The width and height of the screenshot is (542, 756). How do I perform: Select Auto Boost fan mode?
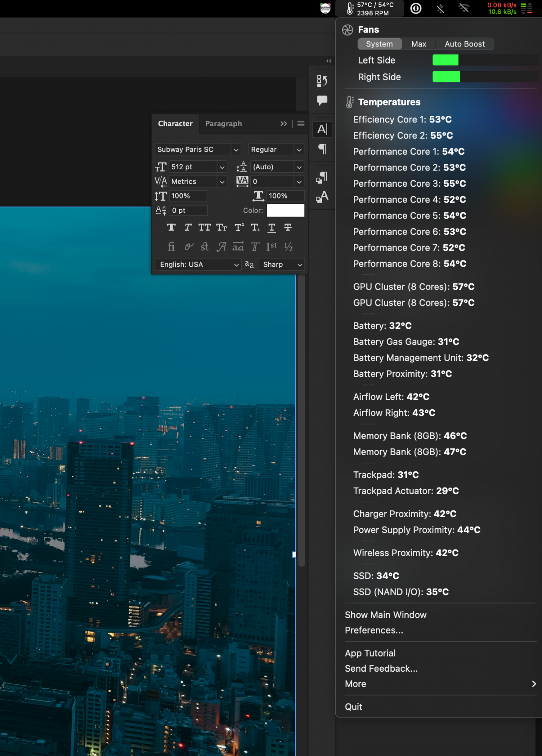point(465,44)
